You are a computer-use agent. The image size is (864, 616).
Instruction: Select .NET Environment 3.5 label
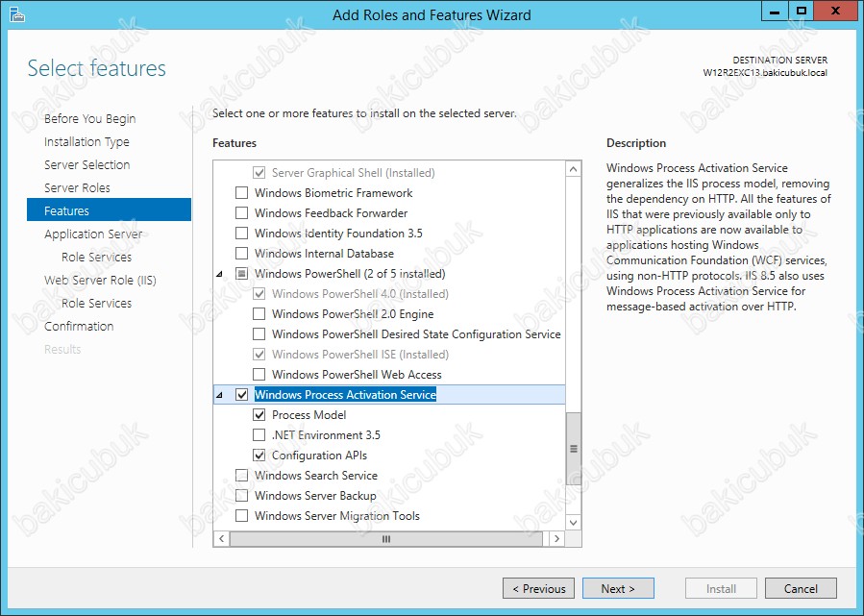pyautogui.click(x=326, y=435)
